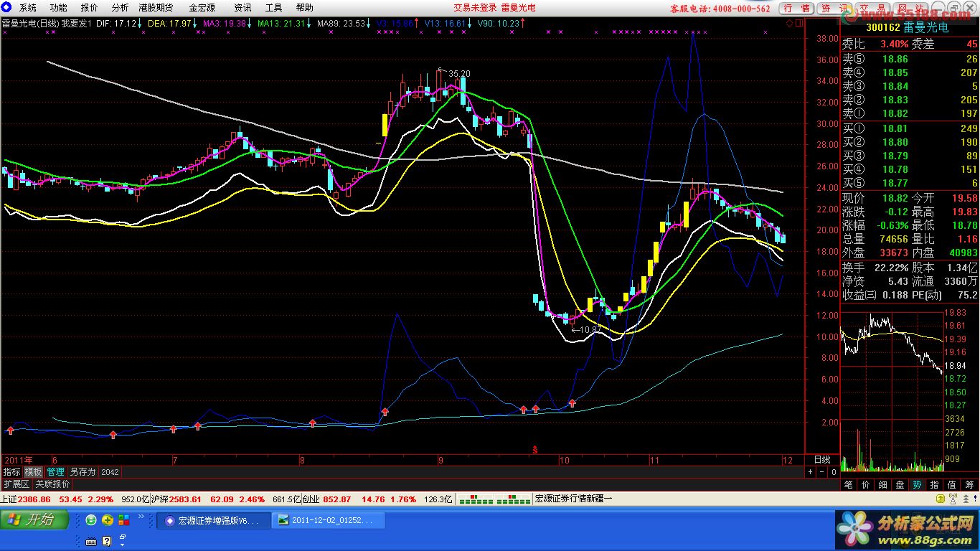The image size is (980, 551).
Task: Open the 报价 menu
Action: [x=90, y=8]
